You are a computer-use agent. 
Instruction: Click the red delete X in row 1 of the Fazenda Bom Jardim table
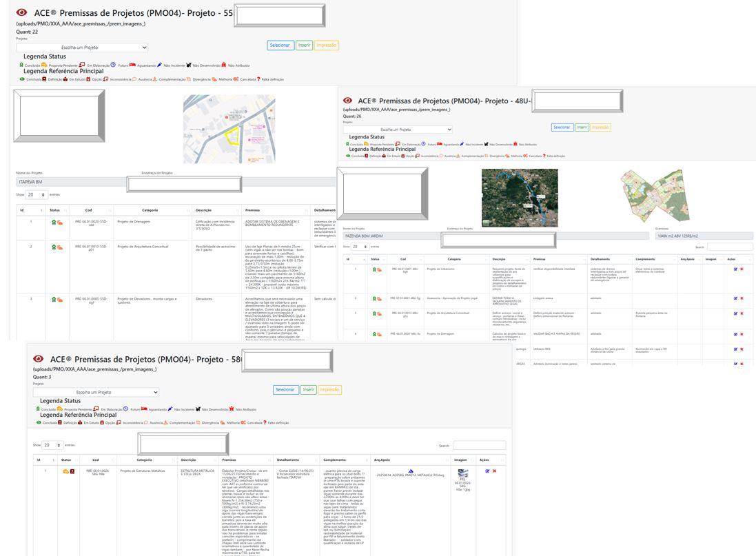[742, 269]
